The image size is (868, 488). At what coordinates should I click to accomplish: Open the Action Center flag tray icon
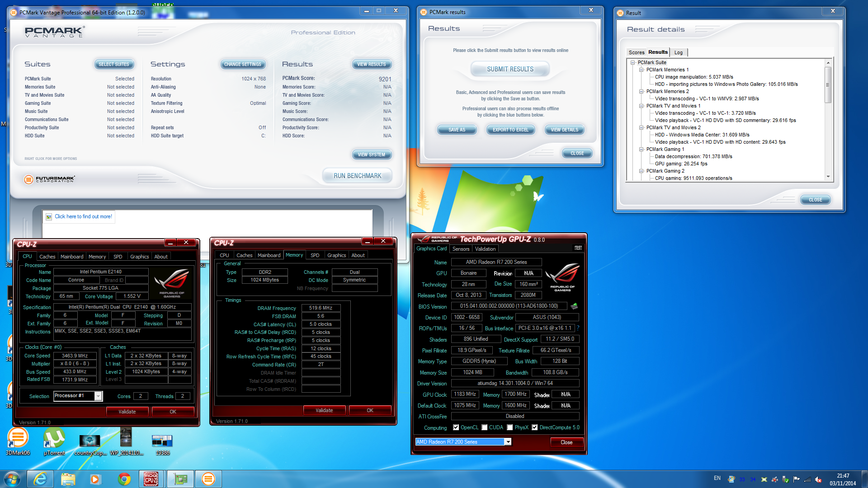[x=796, y=479]
